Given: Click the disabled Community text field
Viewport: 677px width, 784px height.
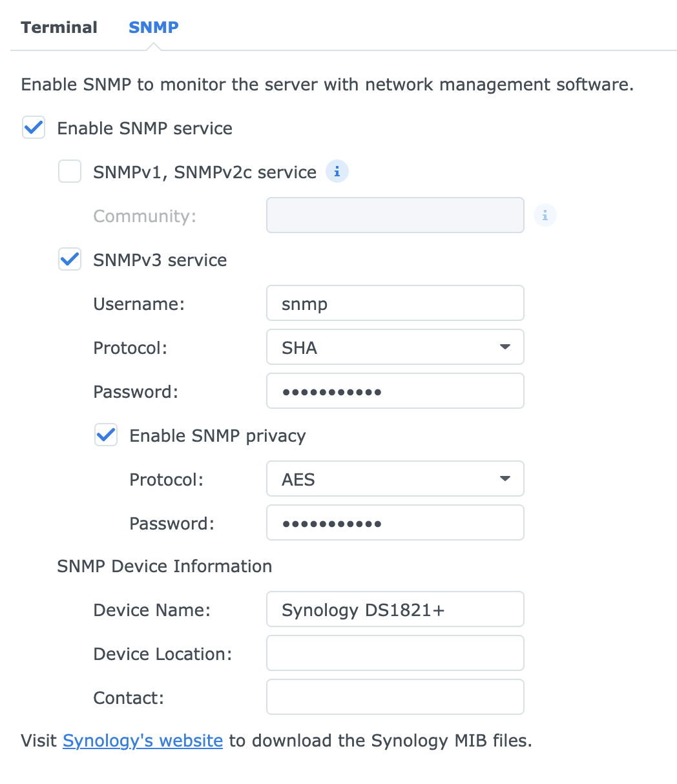Looking at the screenshot, I should point(395,216).
